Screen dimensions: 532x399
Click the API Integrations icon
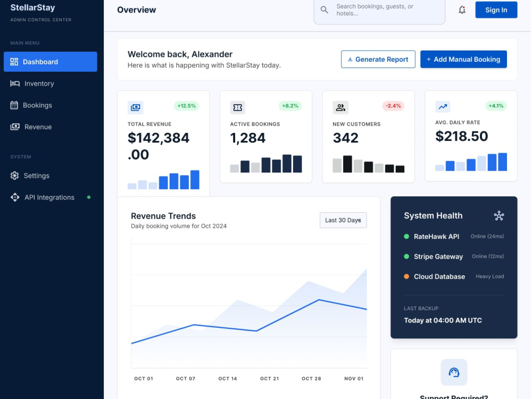(x=14, y=197)
